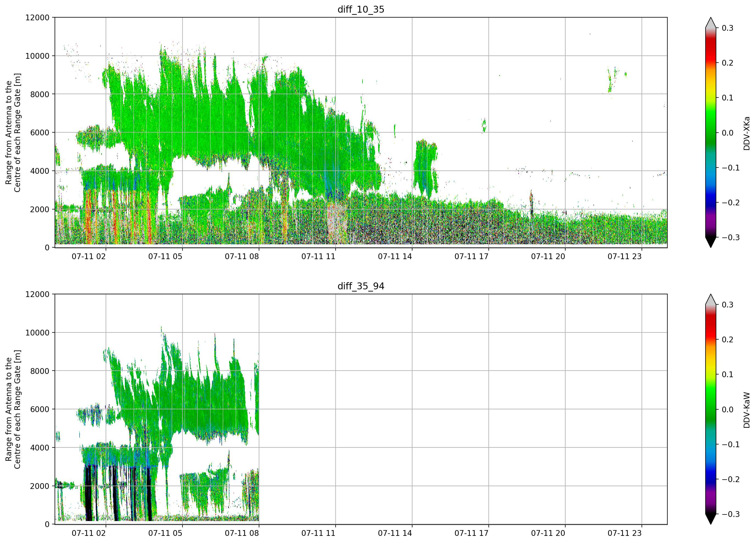The image size is (756, 543).
Task: Click the '07-11 14' time label under diff_10_35
Action: (x=395, y=256)
